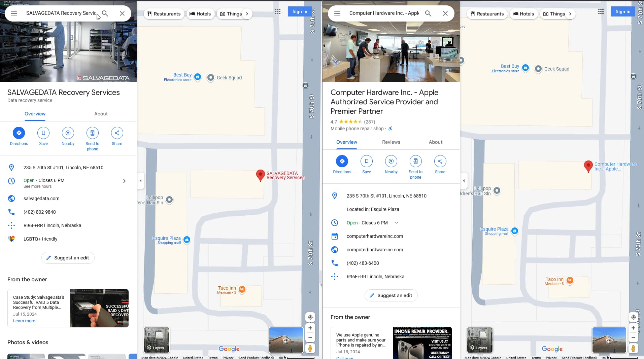Click the SALVAGEDATA red map pin
Viewport: 644px width, 359px height.
[x=260, y=175]
